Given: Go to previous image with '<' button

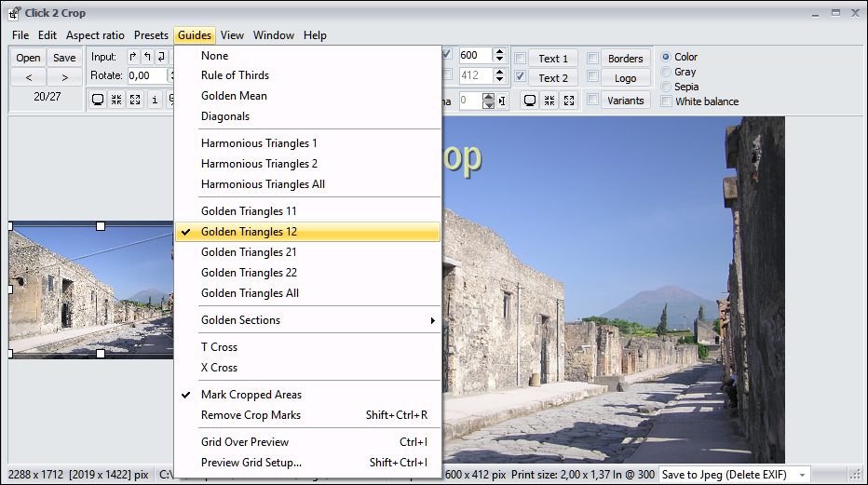Looking at the screenshot, I should (x=28, y=77).
